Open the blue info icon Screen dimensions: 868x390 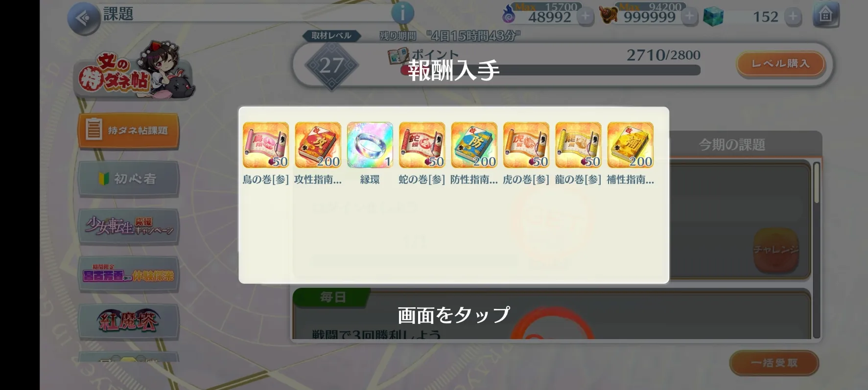coord(402,13)
